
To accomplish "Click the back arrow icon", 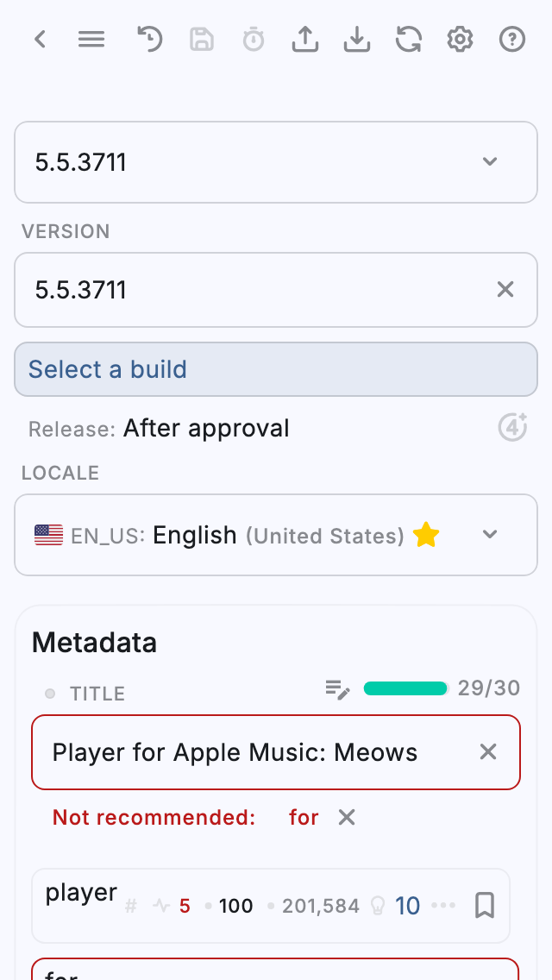I will click(x=40, y=39).
